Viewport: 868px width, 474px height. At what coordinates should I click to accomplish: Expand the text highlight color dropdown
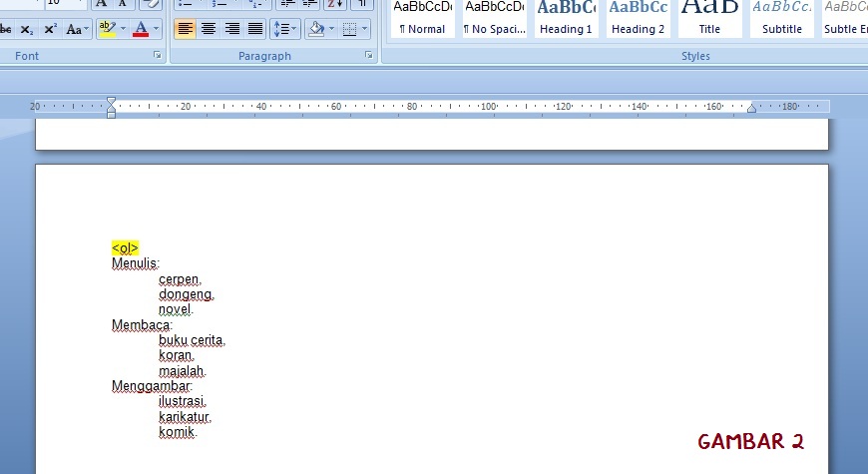tap(123, 29)
